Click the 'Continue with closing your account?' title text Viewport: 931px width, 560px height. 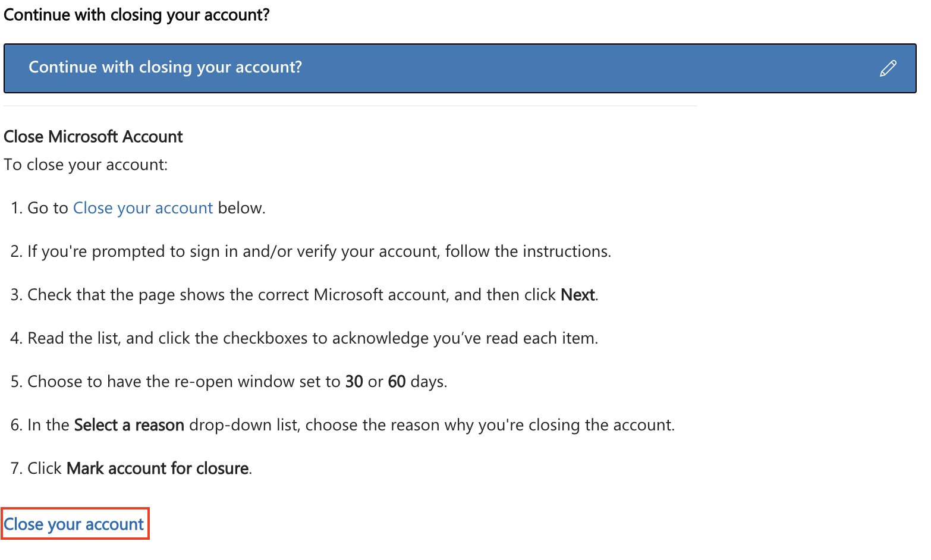pyautogui.click(x=165, y=67)
